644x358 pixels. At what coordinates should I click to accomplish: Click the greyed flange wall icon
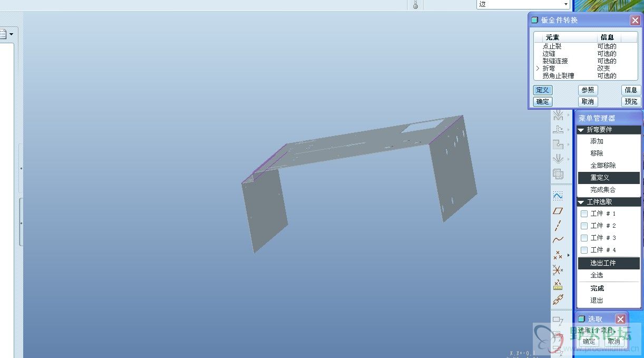point(558,129)
